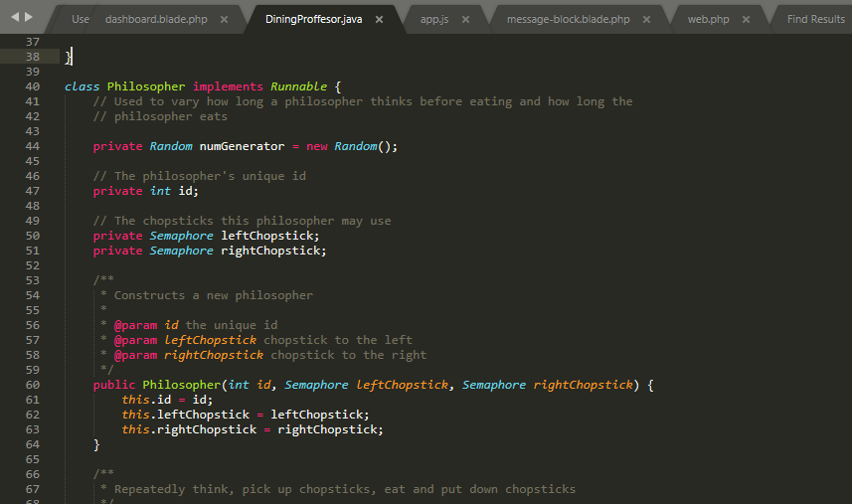Switch to the DiningProffesor.java tab
The image size is (852, 504).
coord(313,19)
